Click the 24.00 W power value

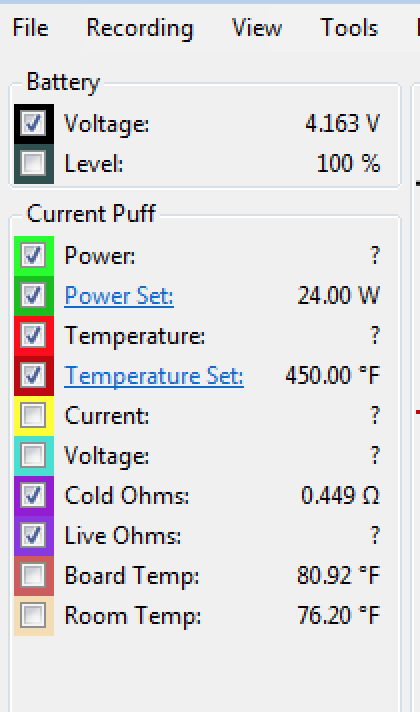[x=338, y=296]
